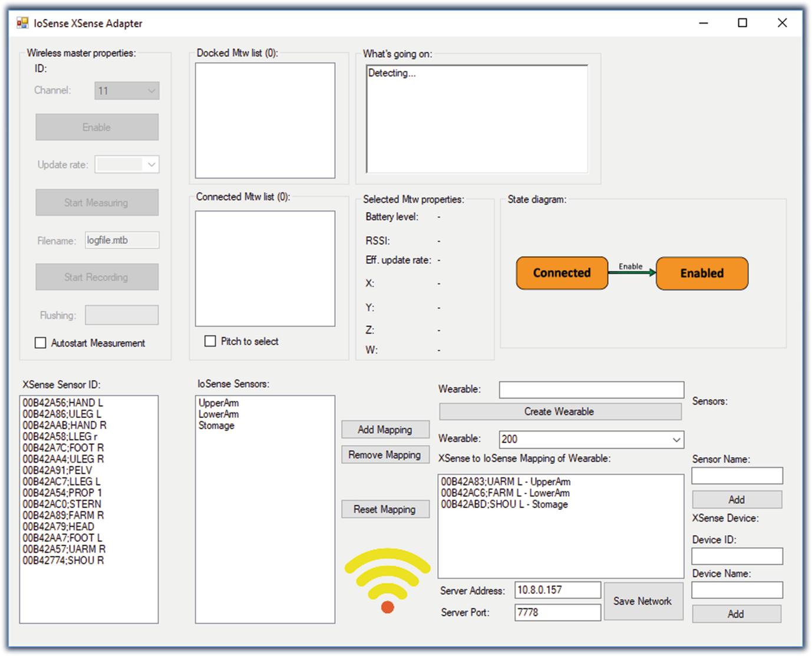Click the yellow Wi-Fi status icon
Viewport: 812px width, 656px height.
point(387,581)
